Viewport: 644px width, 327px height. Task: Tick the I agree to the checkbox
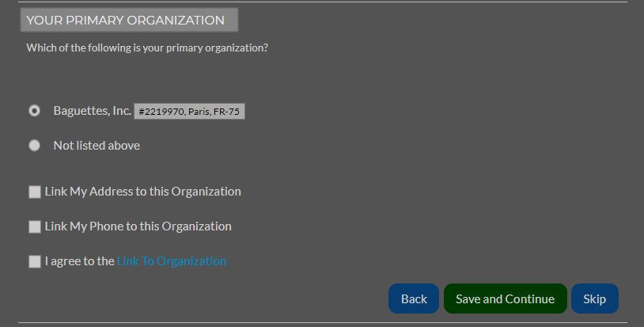click(x=35, y=262)
